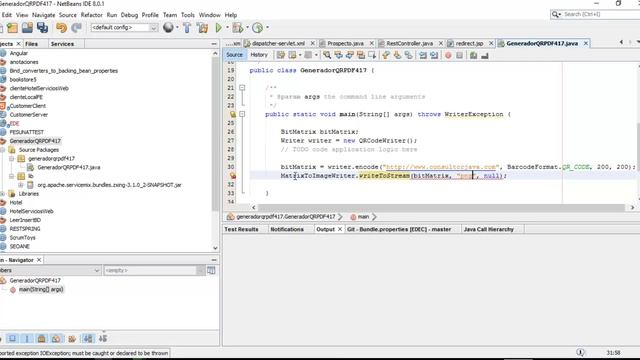Screen dimensions: 640x360
Task: Click the Stop Macro Recording icon in editor toolbar
Action: (x=459, y=55)
